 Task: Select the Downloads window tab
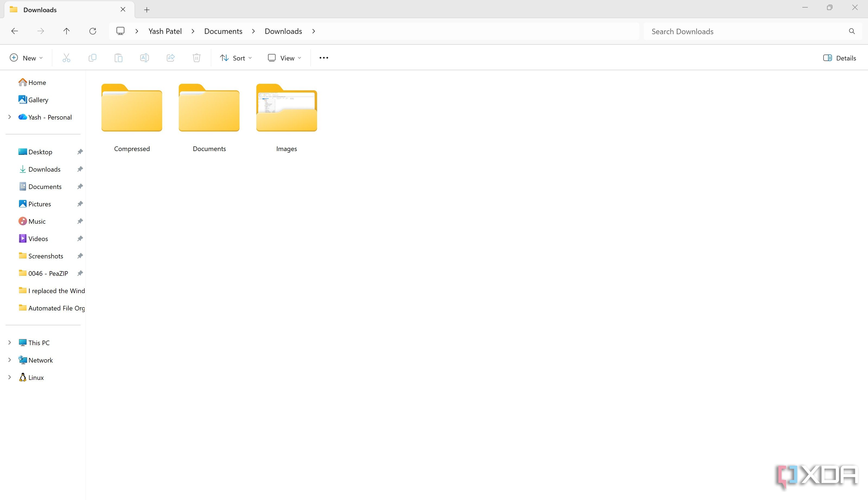(x=69, y=9)
